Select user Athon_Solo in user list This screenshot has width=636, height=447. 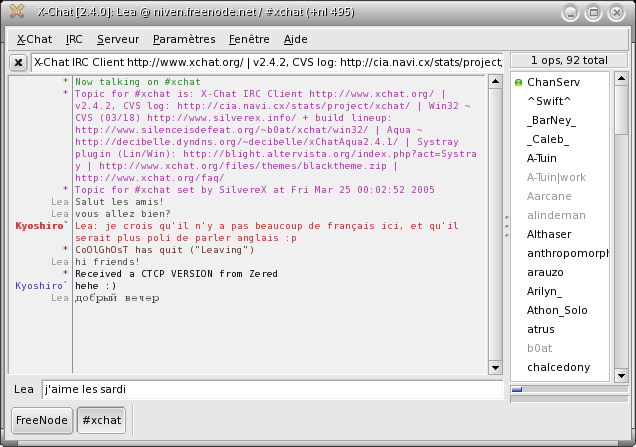(557, 310)
